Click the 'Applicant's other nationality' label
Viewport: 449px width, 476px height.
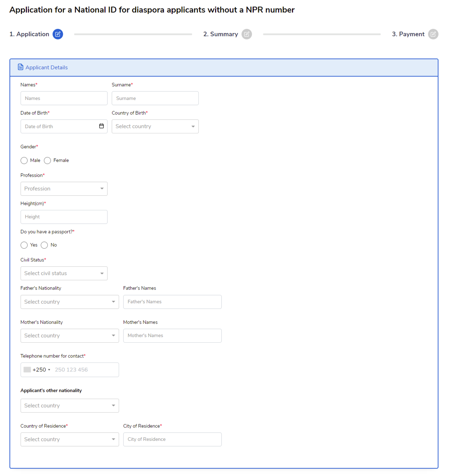click(x=51, y=391)
